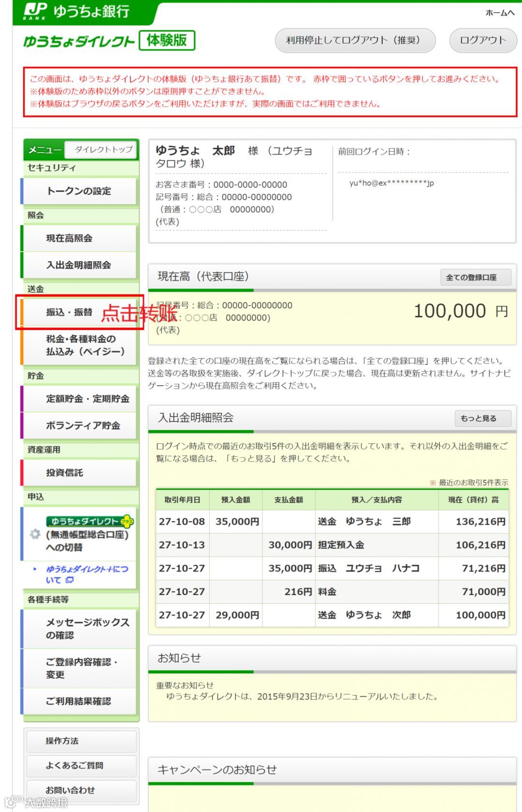
Task: Click the 支払金額 column header
Action: pyautogui.click(x=289, y=499)
